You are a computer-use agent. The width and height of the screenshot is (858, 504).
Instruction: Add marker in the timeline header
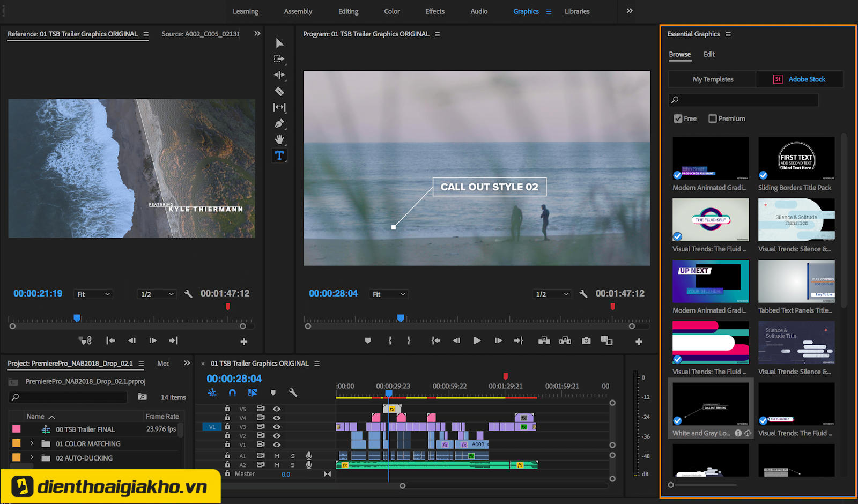(x=273, y=392)
